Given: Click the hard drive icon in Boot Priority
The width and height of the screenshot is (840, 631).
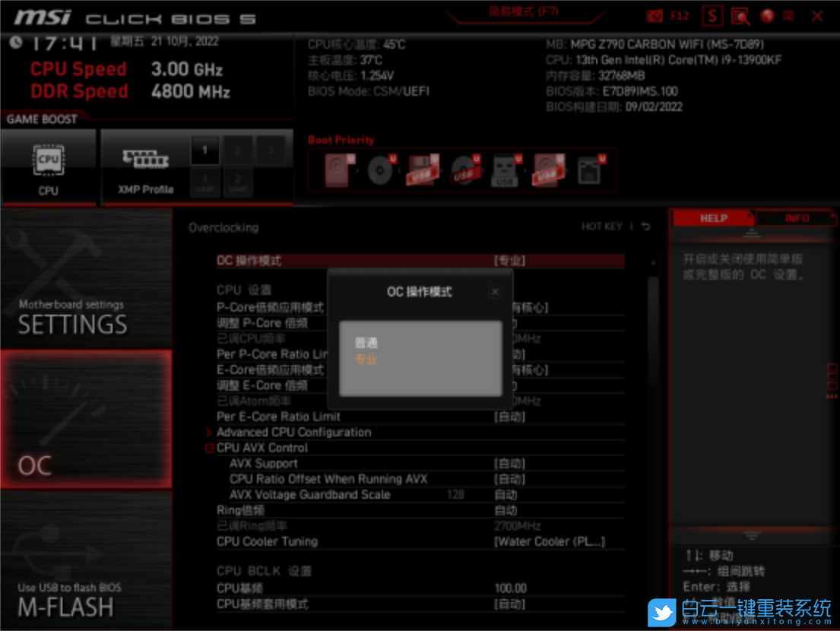Looking at the screenshot, I should coord(337,169).
